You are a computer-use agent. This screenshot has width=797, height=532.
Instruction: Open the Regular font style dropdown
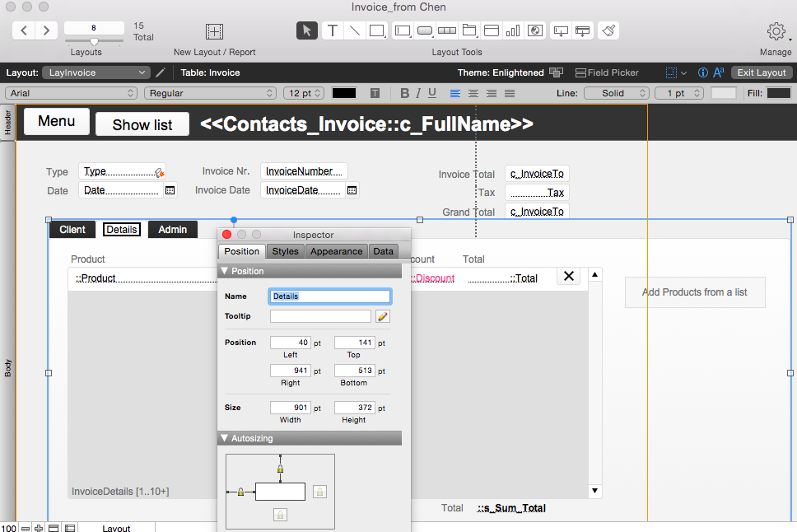[x=211, y=93]
